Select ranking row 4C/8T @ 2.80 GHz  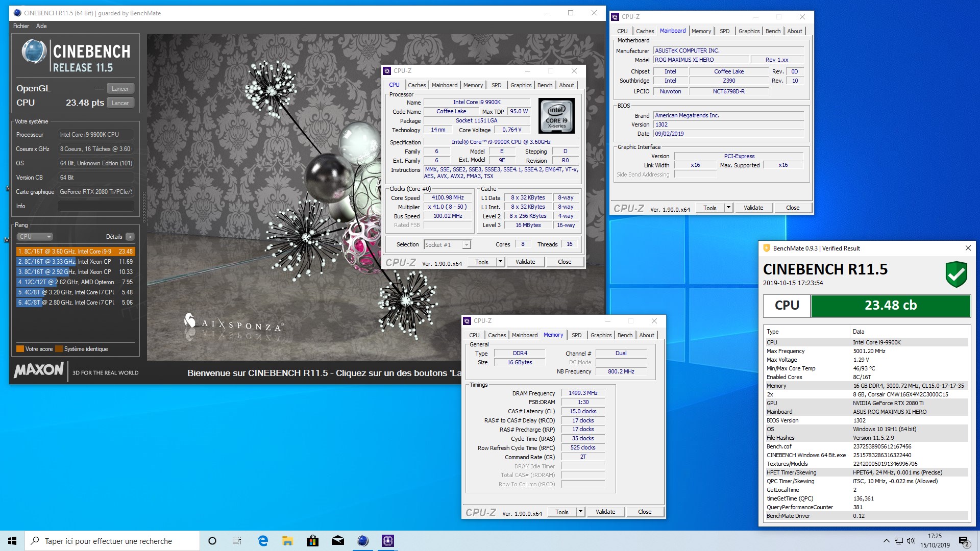pos(76,303)
